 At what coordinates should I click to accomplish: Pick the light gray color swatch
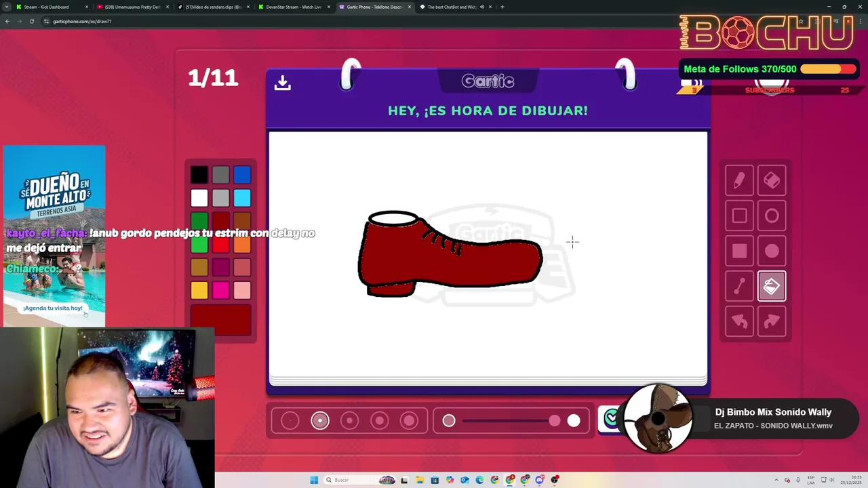pyautogui.click(x=220, y=198)
